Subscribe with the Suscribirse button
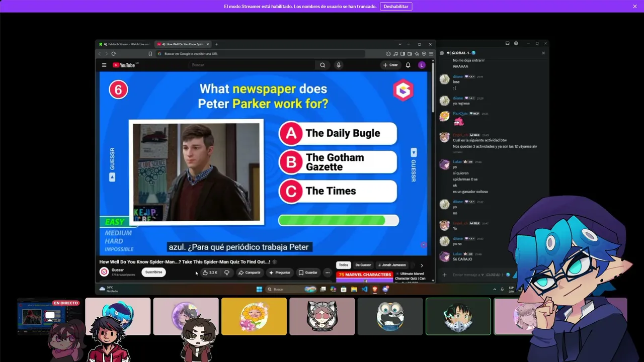 pyautogui.click(x=153, y=272)
